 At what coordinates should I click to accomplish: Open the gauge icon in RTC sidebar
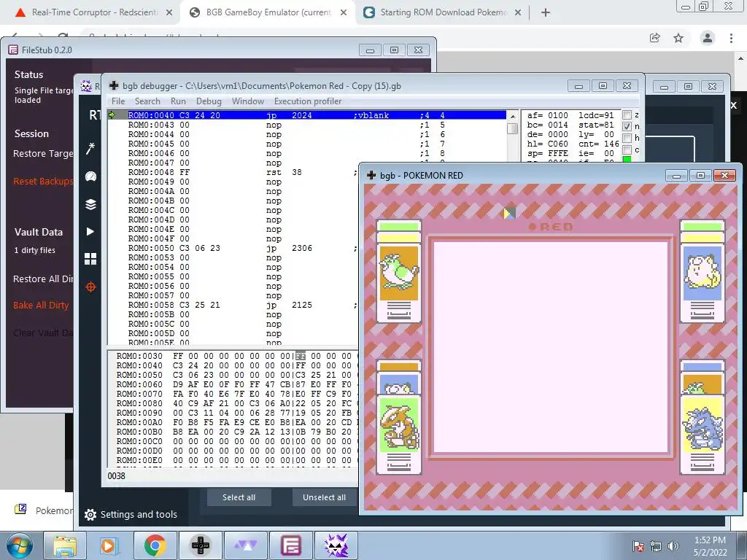(x=90, y=176)
